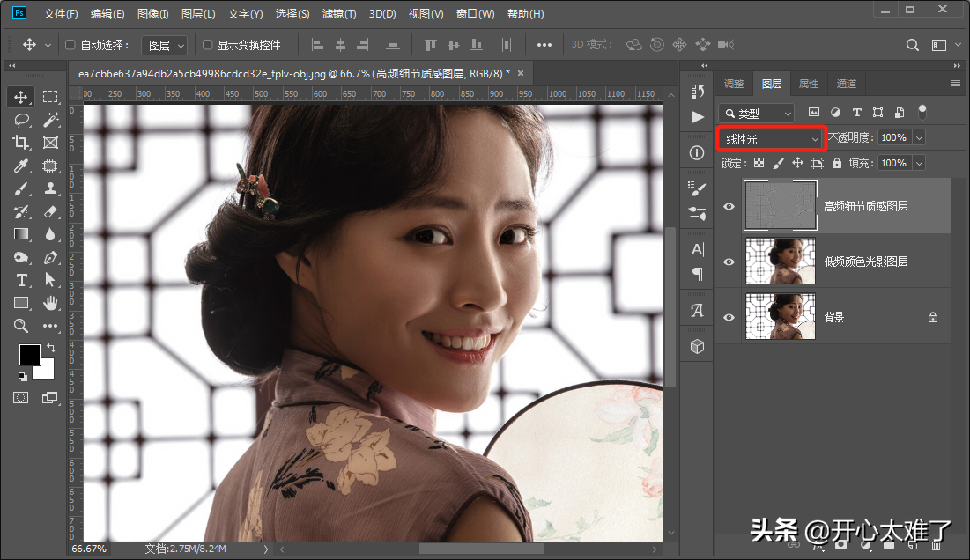Select the Clone Stamp tool
This screenshot has height=560, width=970.
[x=50, y=188]
